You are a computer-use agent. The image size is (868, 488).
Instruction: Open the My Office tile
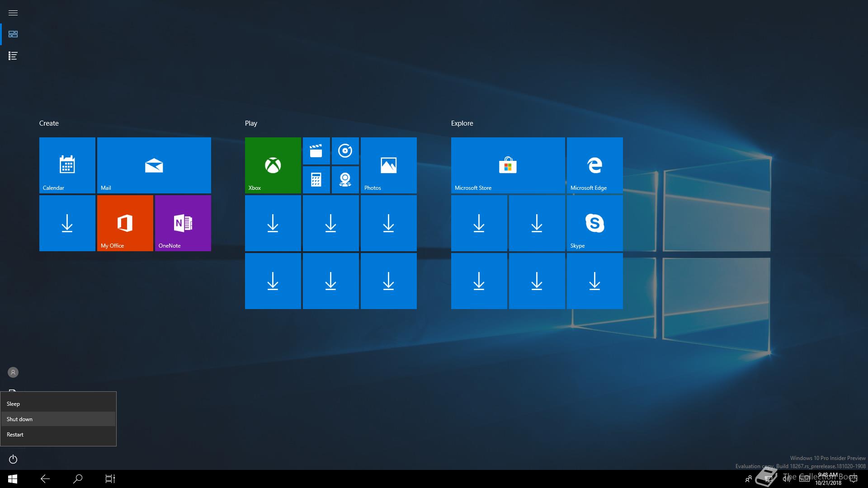click(125, 223)
